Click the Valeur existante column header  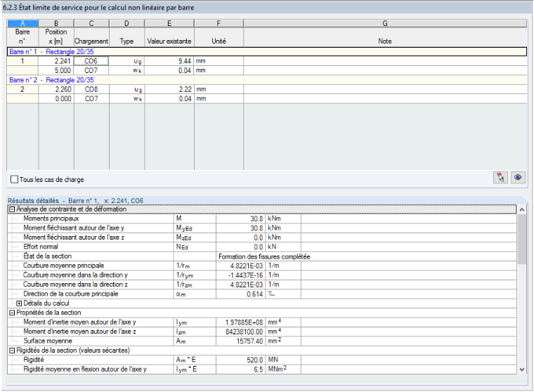[169, 41]
